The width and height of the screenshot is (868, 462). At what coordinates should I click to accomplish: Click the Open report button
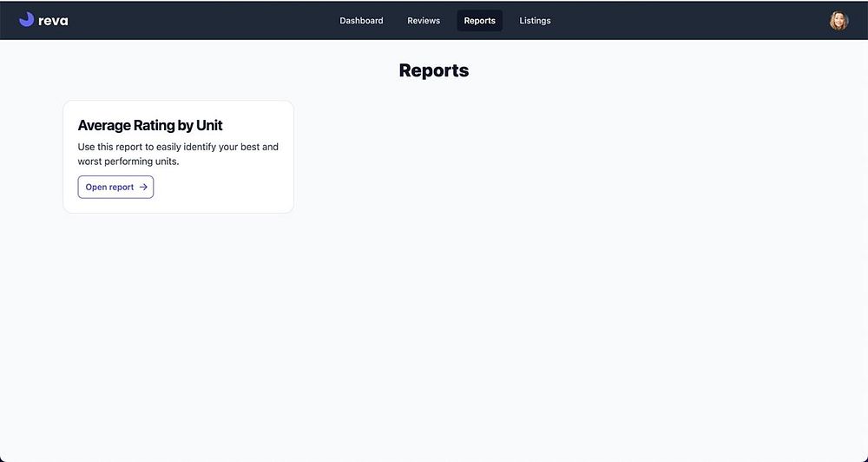(115, 188)
